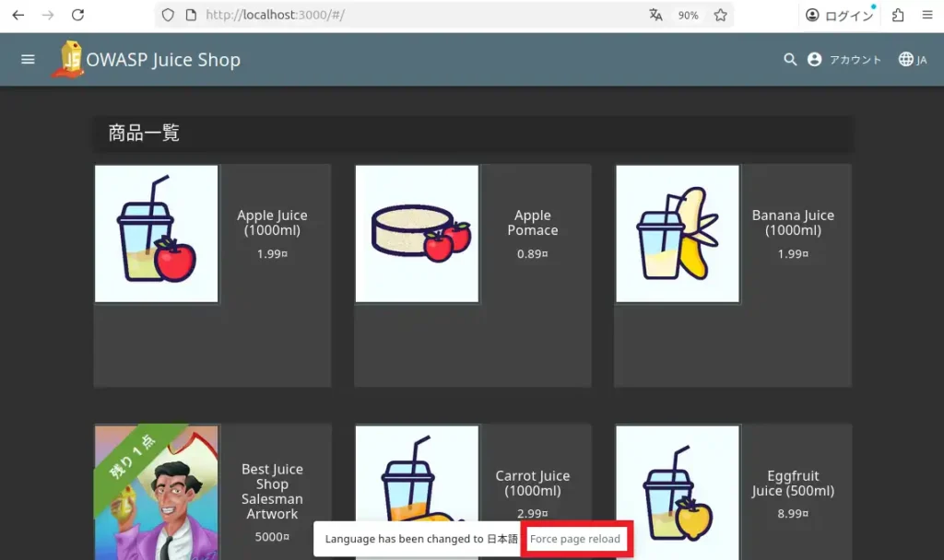Open the Apple Juice product image
Viewport: 944px width, 560px height.
click(x=157, y=234)
